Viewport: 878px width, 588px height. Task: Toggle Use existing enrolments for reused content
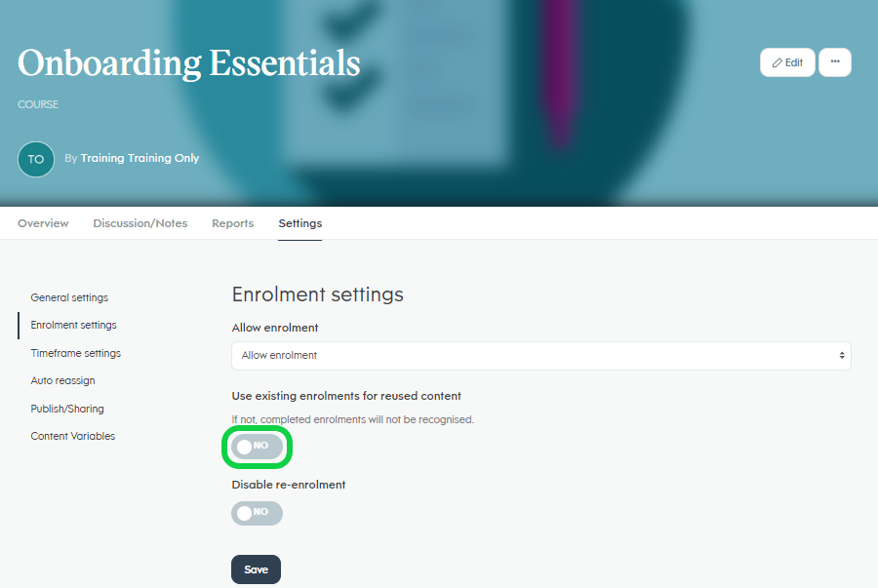(x=257, y=447)
